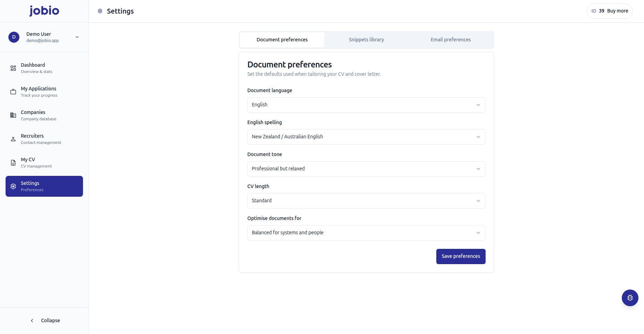Image resolution: width=644 pixels, height=334 pixels.
Task: Click the Settings gear icon in sidebar
Action: pos(13,186)
